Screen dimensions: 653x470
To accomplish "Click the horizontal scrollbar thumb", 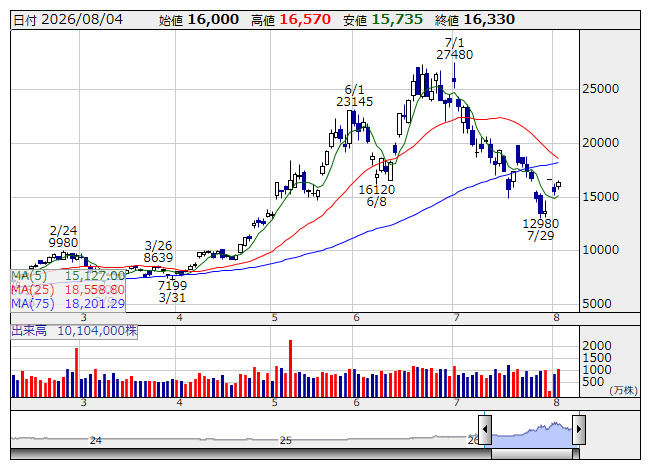I will [532, 453].
